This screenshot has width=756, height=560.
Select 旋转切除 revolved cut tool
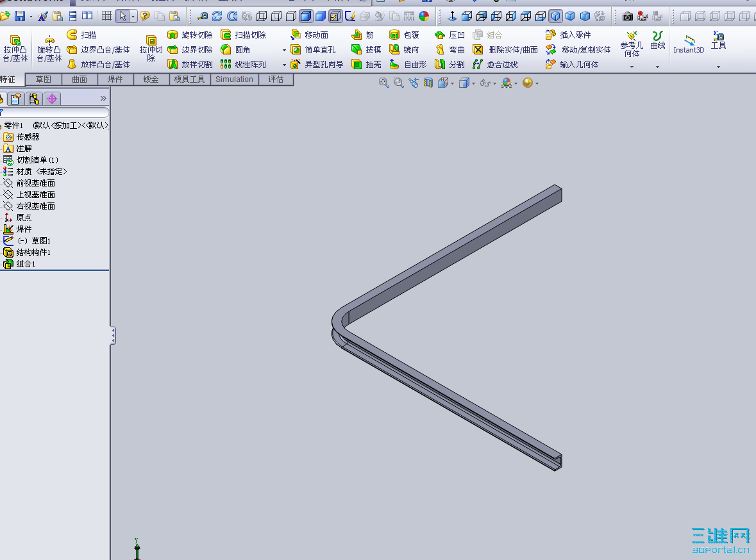click(x=190, y=35)
